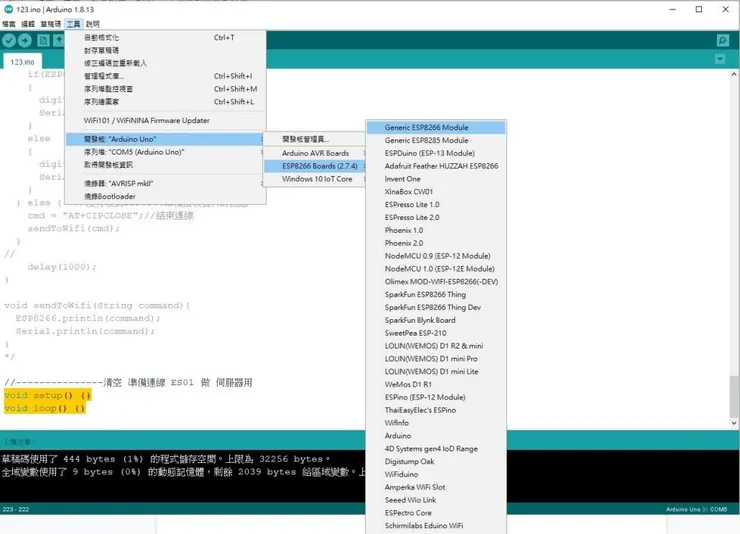
Task: Expand the 燒錄器: "AVRISP mkII" submenu
Action: [165, 184]
